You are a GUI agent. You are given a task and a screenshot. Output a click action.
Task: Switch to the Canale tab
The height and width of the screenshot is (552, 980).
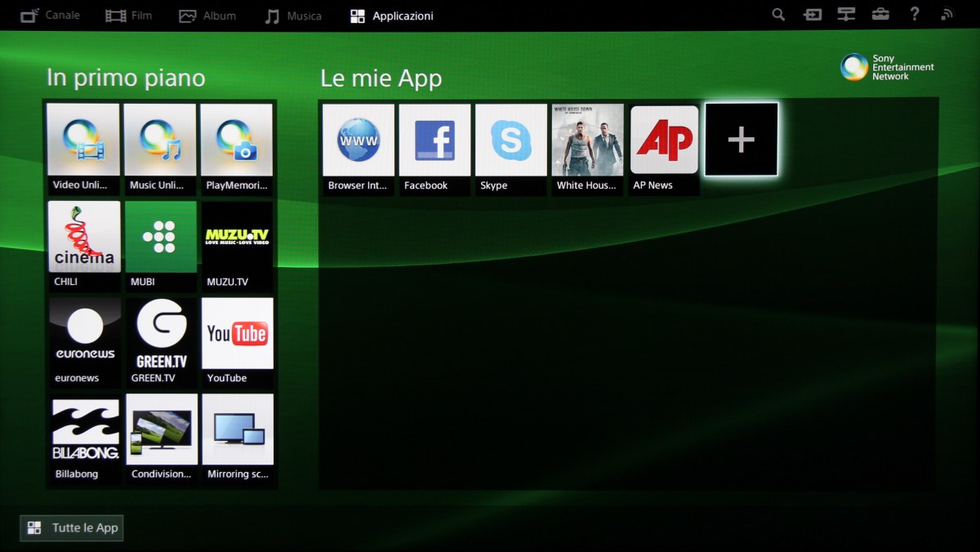pyautogui.click(x=50, y=16)
